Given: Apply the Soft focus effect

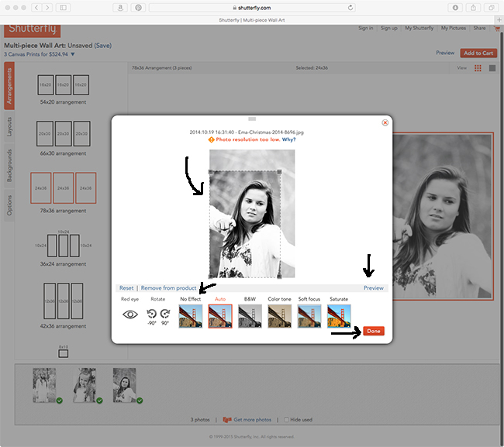Looking at the screenshot, I should click(x=309, y=316).
